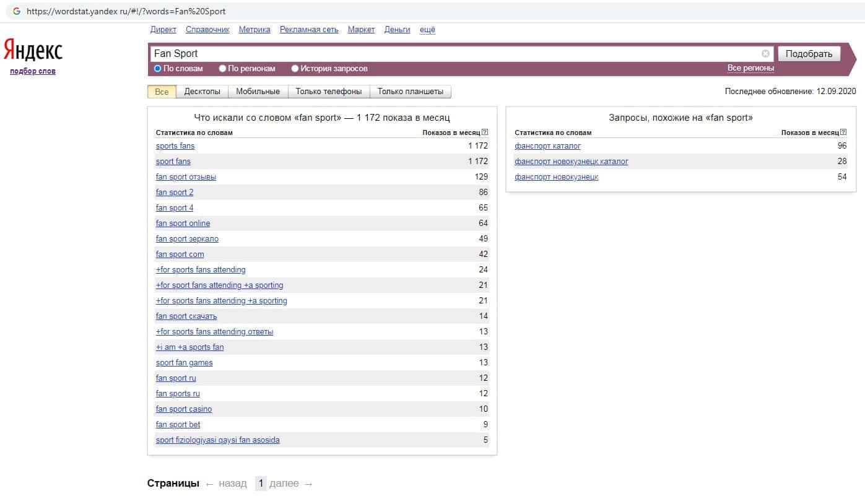The width and height of the screenshot is (865, 504).
Task: Select the "По словам" radio button
Action: click(x=158, y=69)
